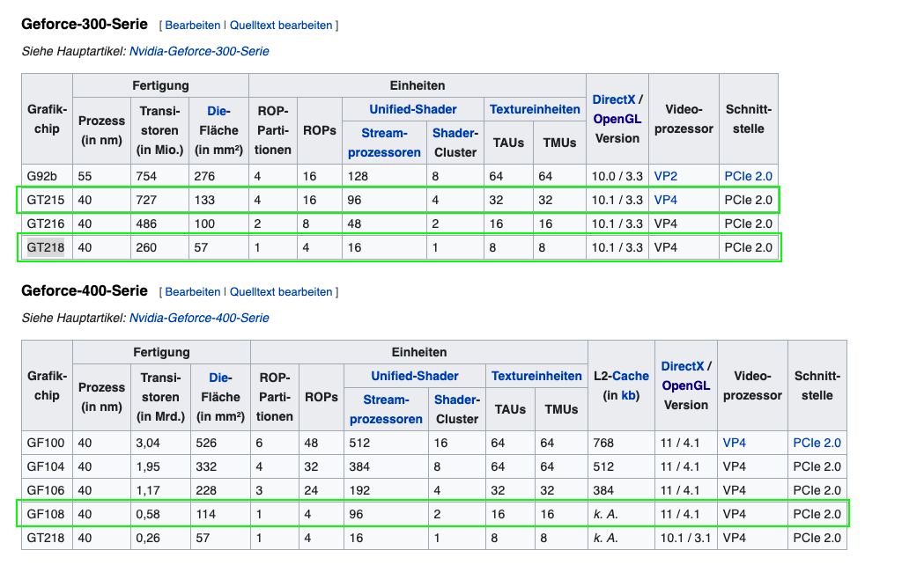924x565 pixels.
Task: Click the 526 die area value
Action: coord(206,443)
